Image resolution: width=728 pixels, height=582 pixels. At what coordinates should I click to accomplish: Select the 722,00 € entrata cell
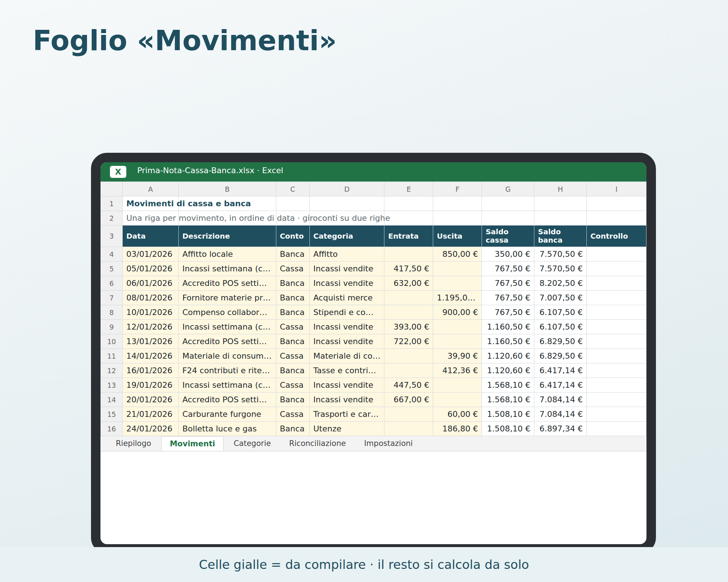point(408,342)
